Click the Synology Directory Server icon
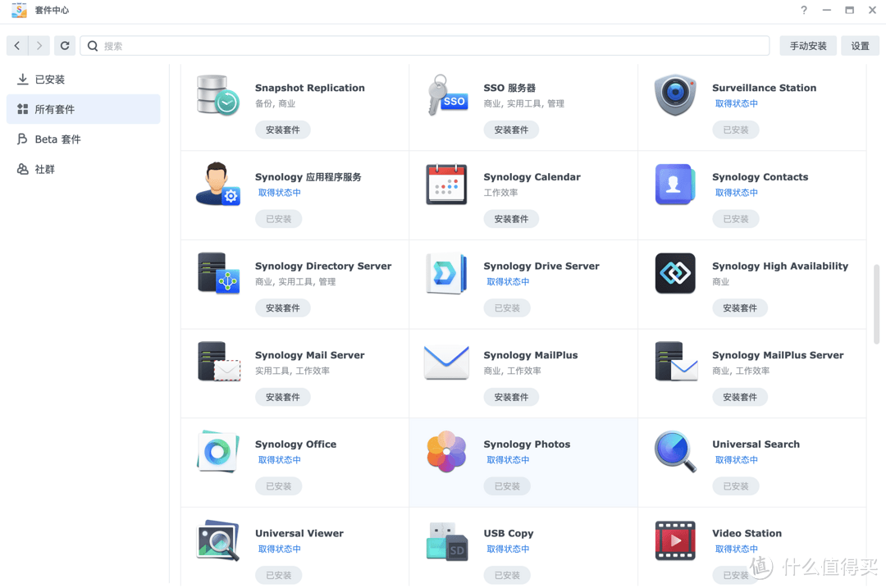The image size is (886, 588). click(218, 273)
